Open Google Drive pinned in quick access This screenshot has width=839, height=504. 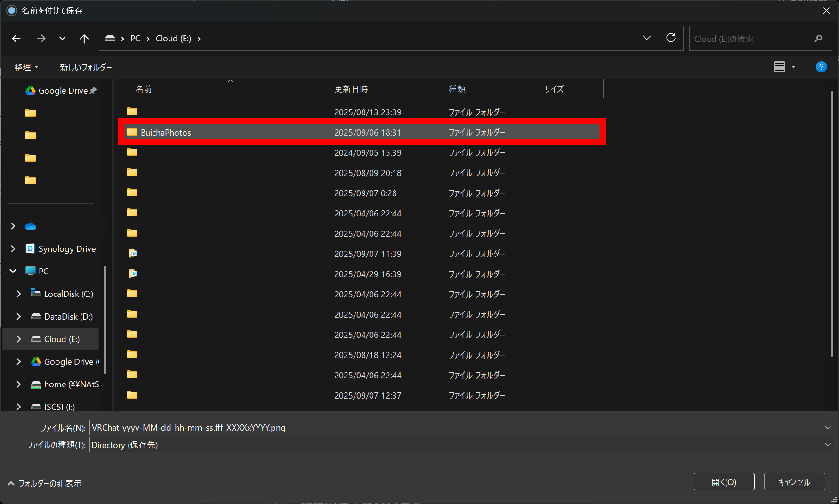tap(63, 90)
